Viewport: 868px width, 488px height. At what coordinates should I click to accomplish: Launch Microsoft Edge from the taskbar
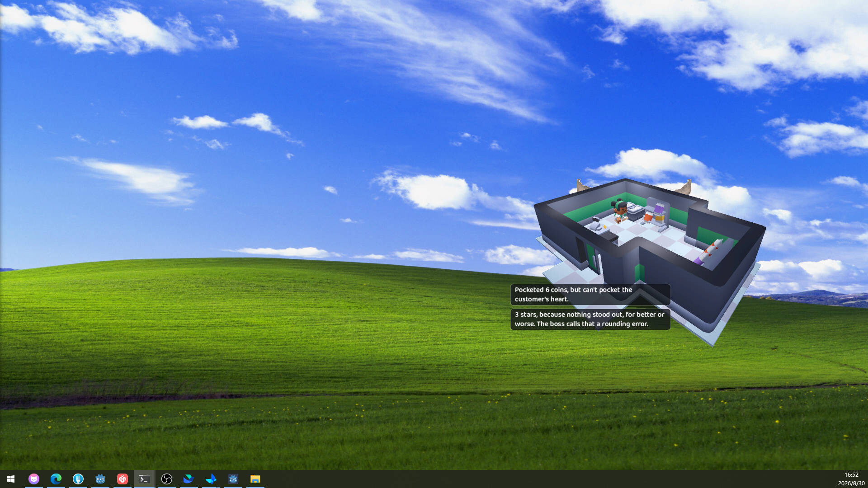coord(56,479)
